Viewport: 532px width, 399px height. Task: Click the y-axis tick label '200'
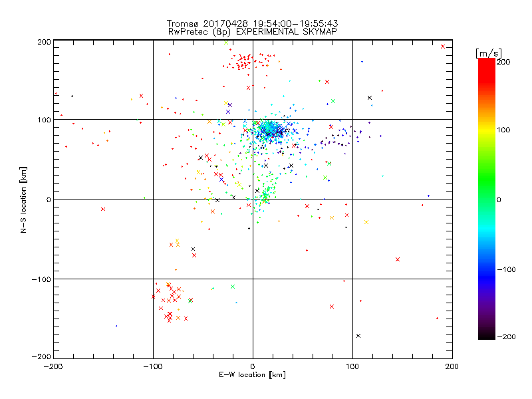click(x=44, y=42)
